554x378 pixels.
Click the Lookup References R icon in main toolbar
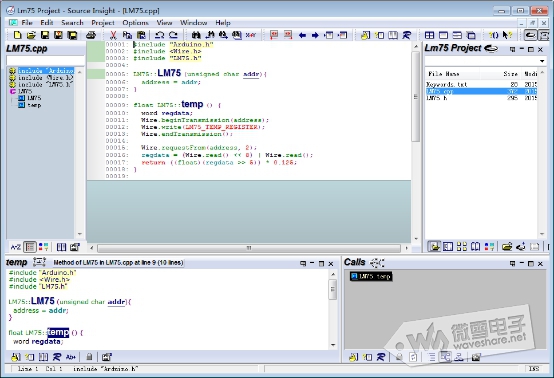point(407,35)
